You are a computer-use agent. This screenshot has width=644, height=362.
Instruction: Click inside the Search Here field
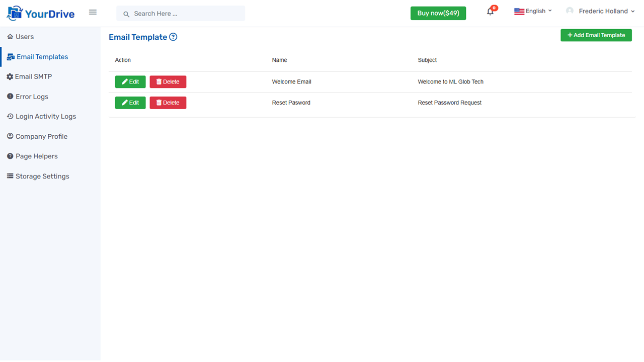click(x=181, y=14)
